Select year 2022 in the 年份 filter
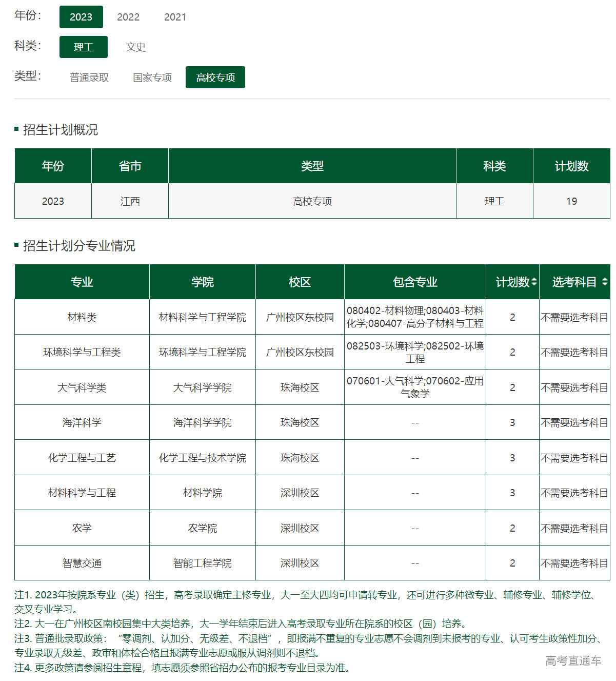This screenshot has width=616, height=681. click(128, 17)
